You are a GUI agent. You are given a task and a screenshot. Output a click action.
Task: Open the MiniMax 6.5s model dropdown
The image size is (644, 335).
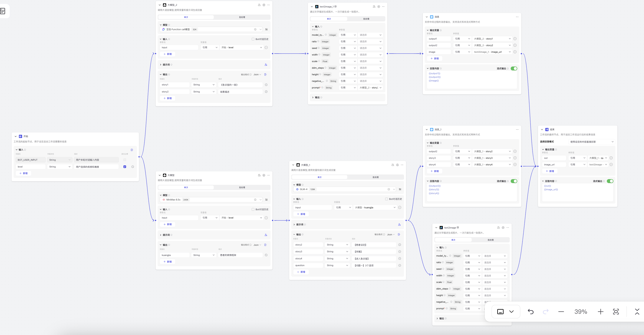[x=211, y=200]
